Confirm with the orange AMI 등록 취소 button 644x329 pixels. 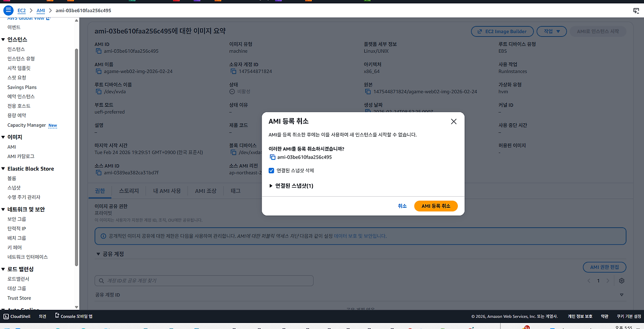pos(436,206)
